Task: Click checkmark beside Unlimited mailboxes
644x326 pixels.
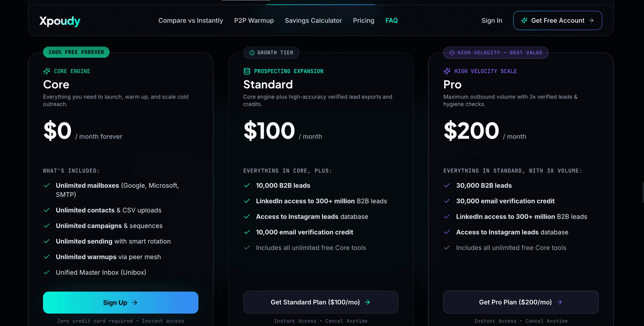Action: 47,185
